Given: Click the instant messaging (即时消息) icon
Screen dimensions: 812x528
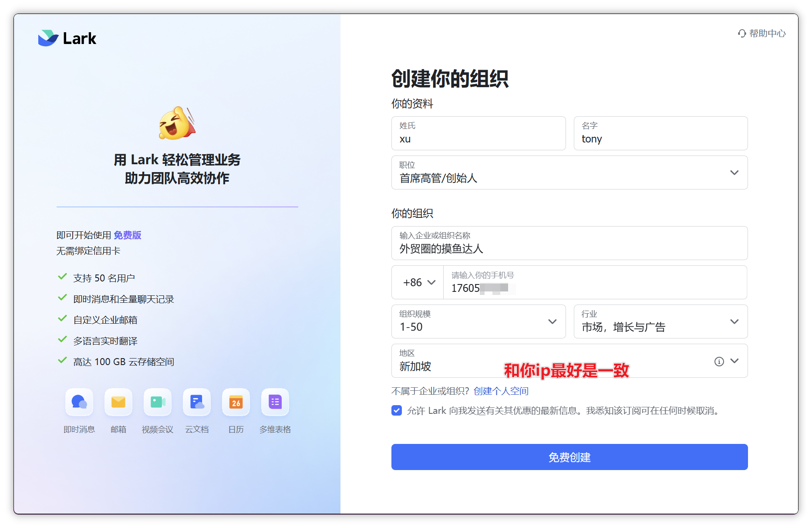Looking at the screenshot, I should [x=79, y=402].
